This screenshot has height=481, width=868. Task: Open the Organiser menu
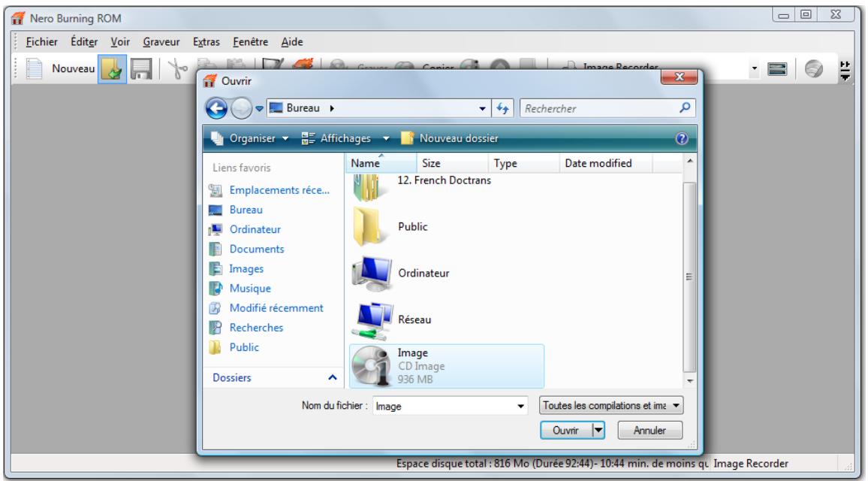(x=250, y=138)
